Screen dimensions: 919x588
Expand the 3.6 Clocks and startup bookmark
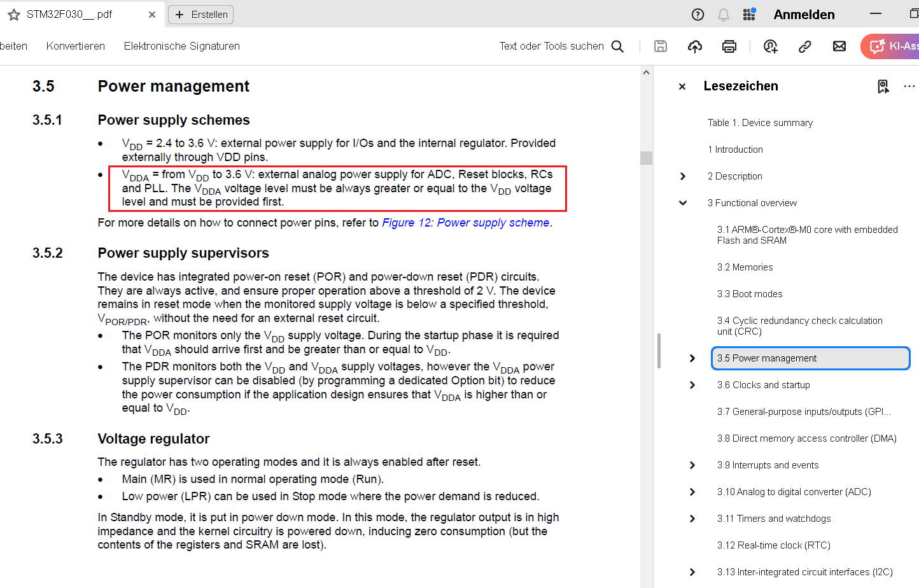click(692, 385)
